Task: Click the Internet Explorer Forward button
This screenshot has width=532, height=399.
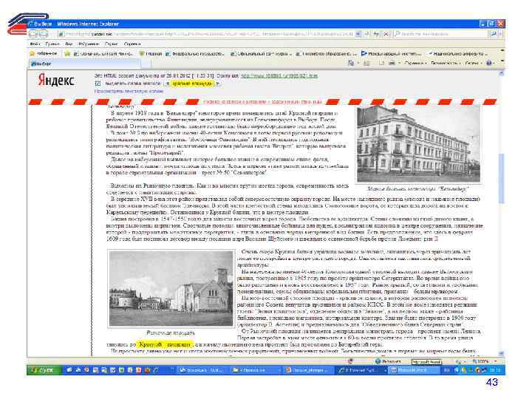Action: 44,33
